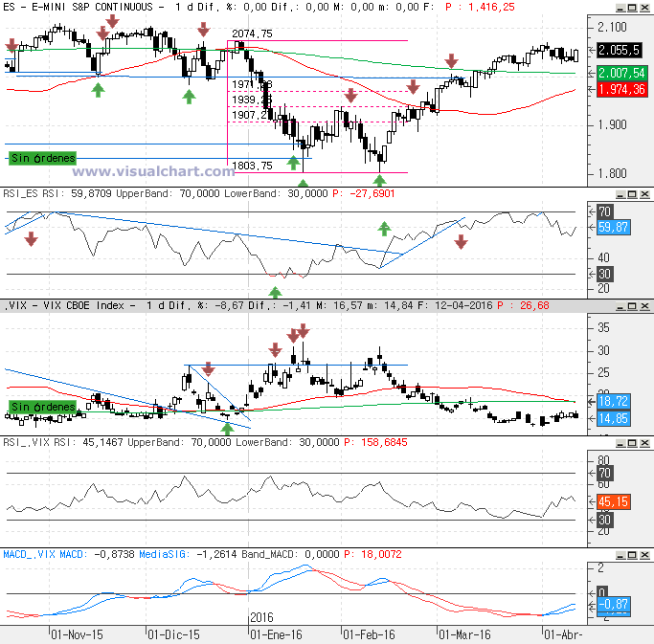Click the MACD_.VIX MACD label

[x=45, y=554]
